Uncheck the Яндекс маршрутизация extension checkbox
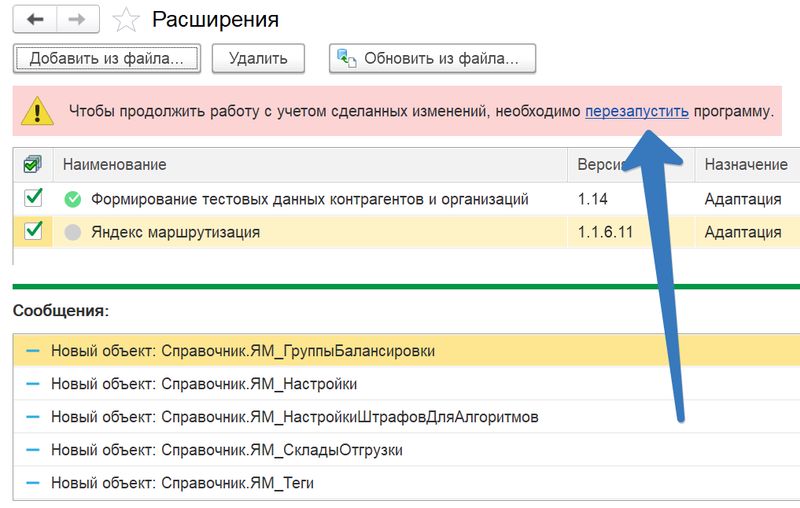Image resolution: width=800 pixels, height=508 pixels. [x=33, y=231]
